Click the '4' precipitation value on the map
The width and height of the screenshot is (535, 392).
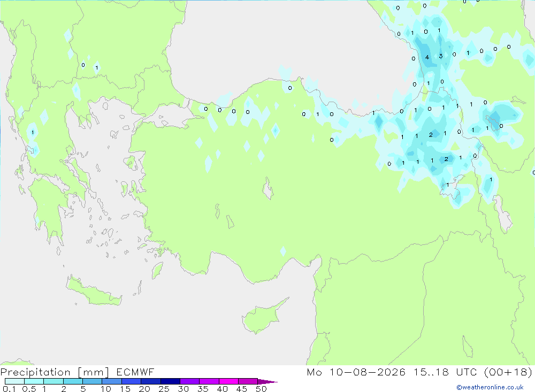(427, 57)
